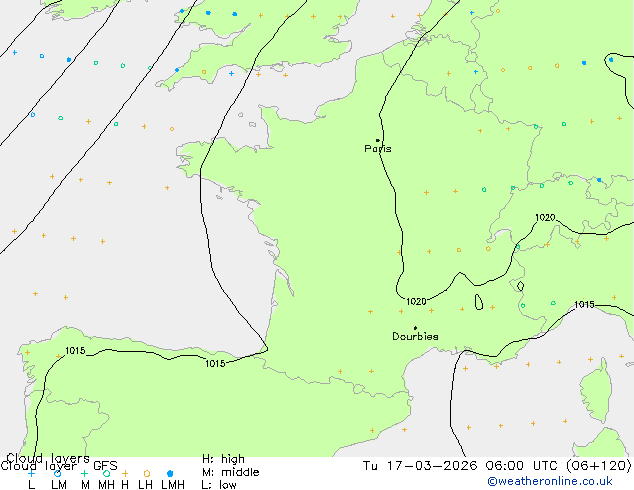The image size is (634, 490).
Task: Click the orange circle symbol for LH clouds
Action: pos(147,473)
